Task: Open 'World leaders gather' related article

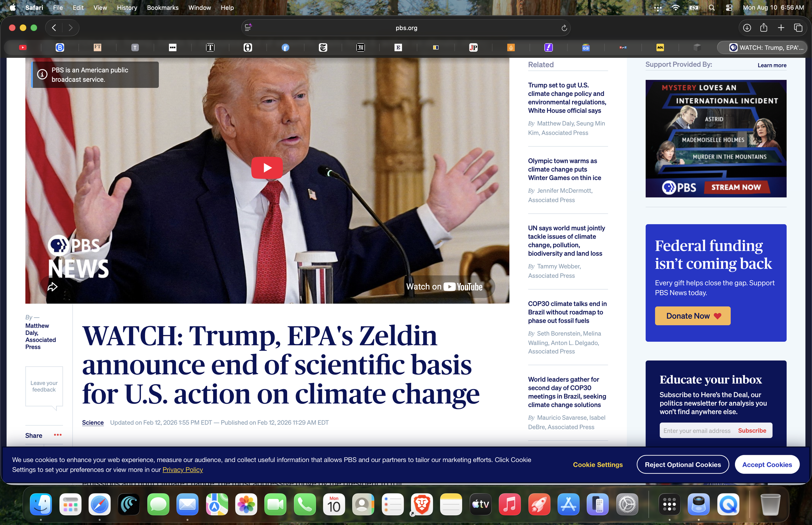Action: pos(567,392)
